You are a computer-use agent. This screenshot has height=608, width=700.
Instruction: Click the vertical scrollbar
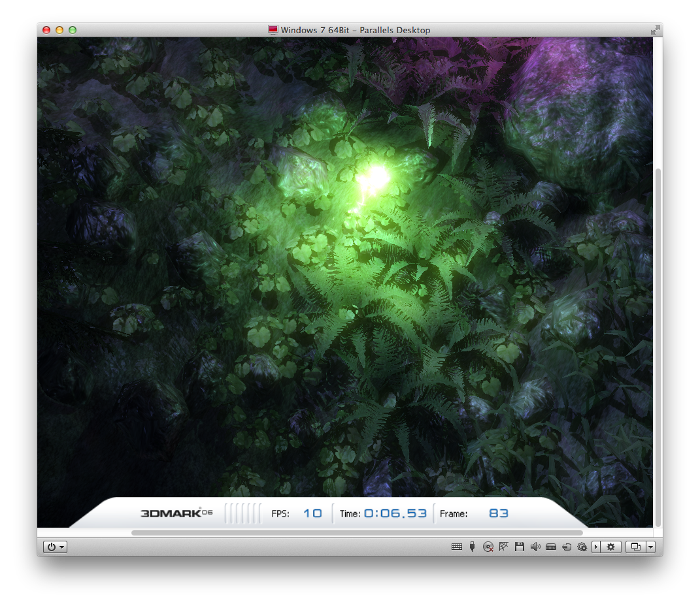[658, 347]
